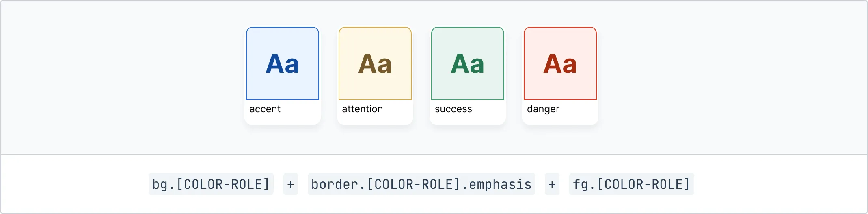This screenshot has height=214, width=868.
Task: Select the "danger" card label
Action: tap(543, 109)
